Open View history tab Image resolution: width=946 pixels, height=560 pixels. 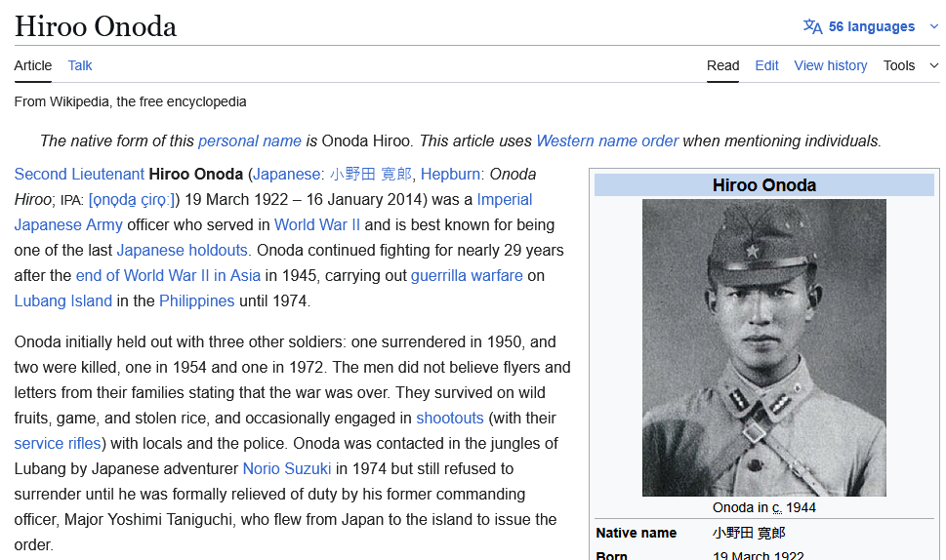click(830, 65)
